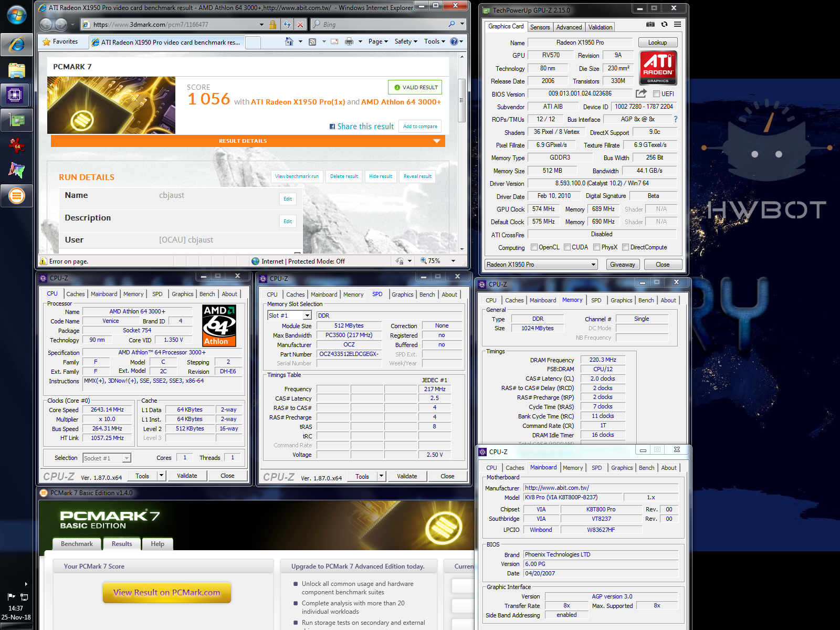The image size is (840, 630).
Task: Stop loading the page in IE
Action: click(x=300, y=24)
